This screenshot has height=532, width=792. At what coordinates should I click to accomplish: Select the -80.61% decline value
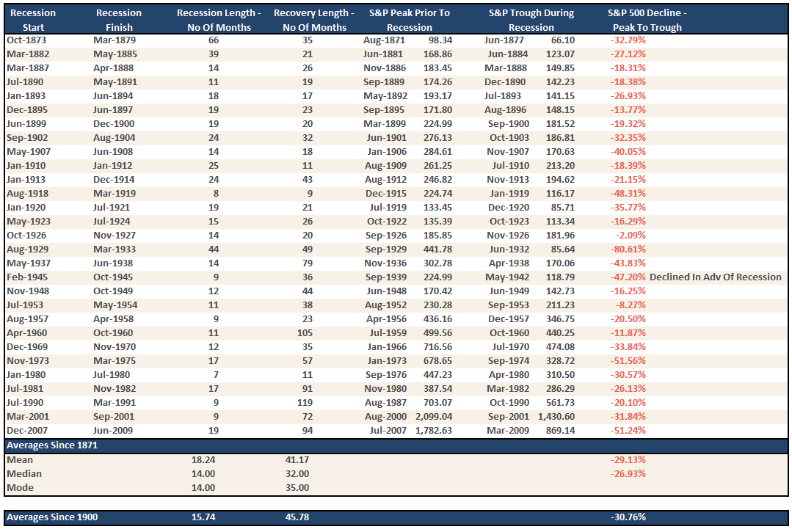[628, 249]
